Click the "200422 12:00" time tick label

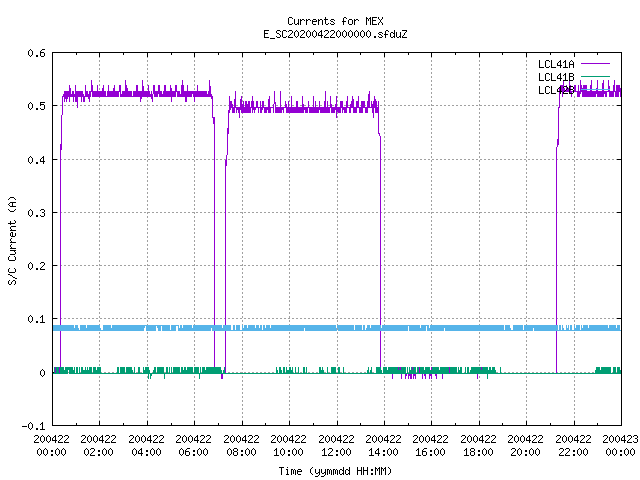tap(336, 446)
